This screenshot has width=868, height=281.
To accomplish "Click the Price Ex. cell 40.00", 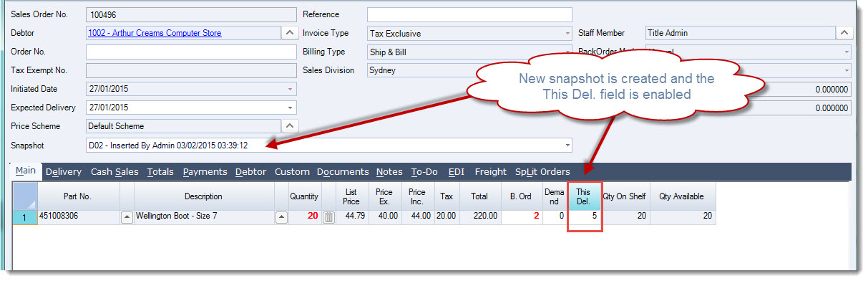I will point(384,217).
